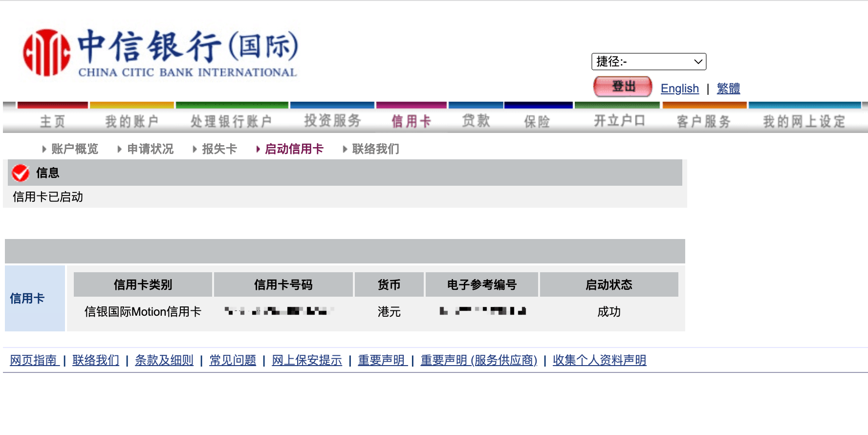Switch language to English
Image resolution: width=868 pixels, height=435 pixels.
tap(680, 88)
